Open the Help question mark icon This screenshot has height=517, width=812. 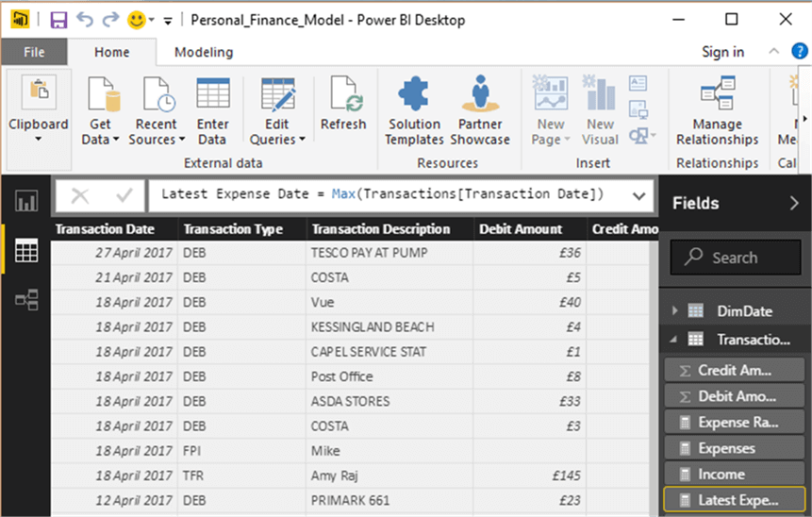[x=800, y=51]
